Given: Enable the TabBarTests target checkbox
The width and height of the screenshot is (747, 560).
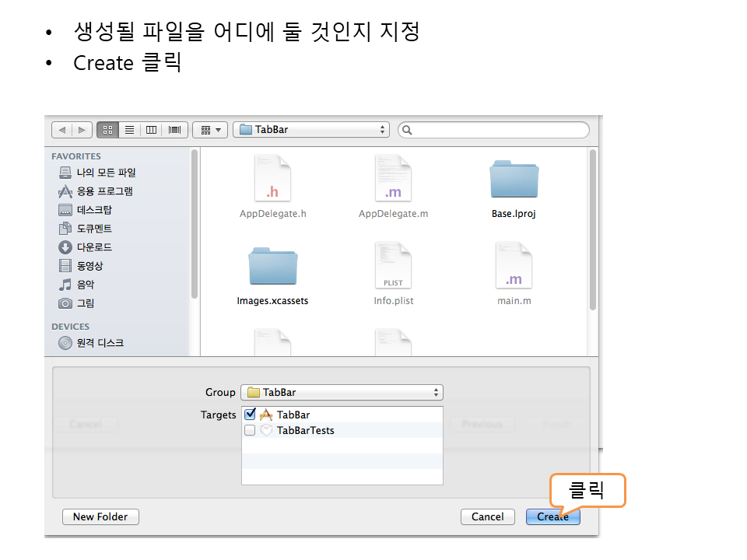Looking at the screenshot, I should pyautogui.click(x=250, y=430).
